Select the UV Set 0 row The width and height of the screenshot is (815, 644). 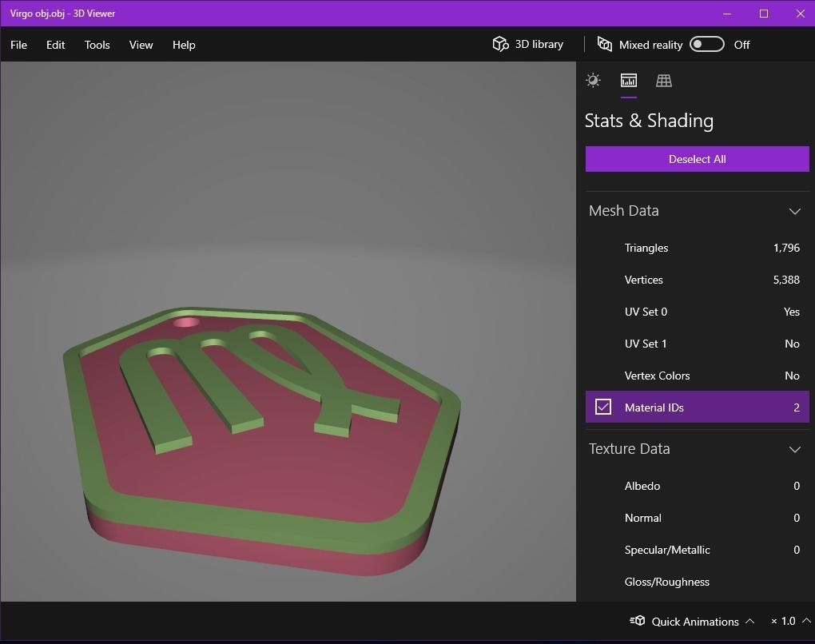point(697,312)
